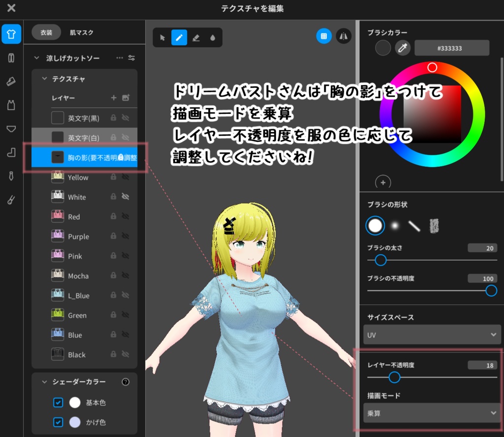Open the UV size space dropdown
504x437 pixels.
(x=432, y=335)
